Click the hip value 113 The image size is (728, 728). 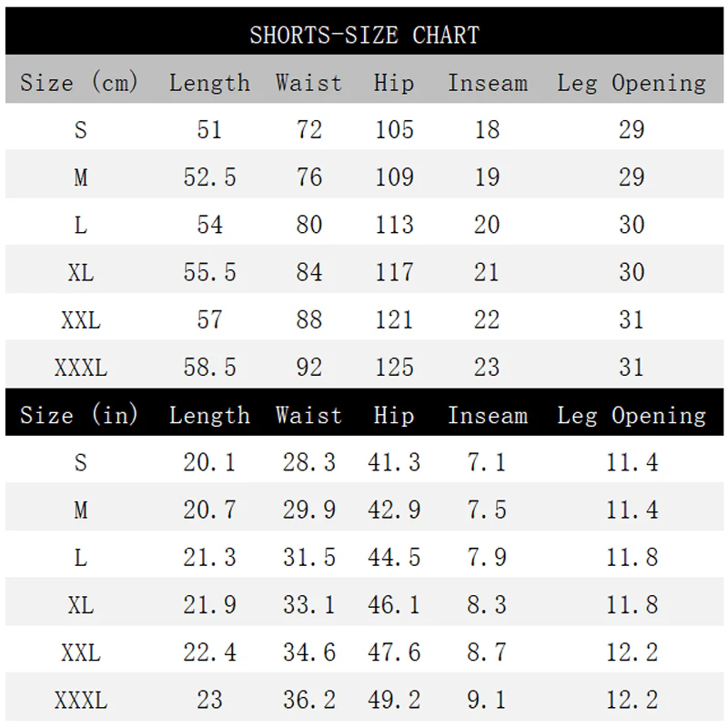point(394,225)
